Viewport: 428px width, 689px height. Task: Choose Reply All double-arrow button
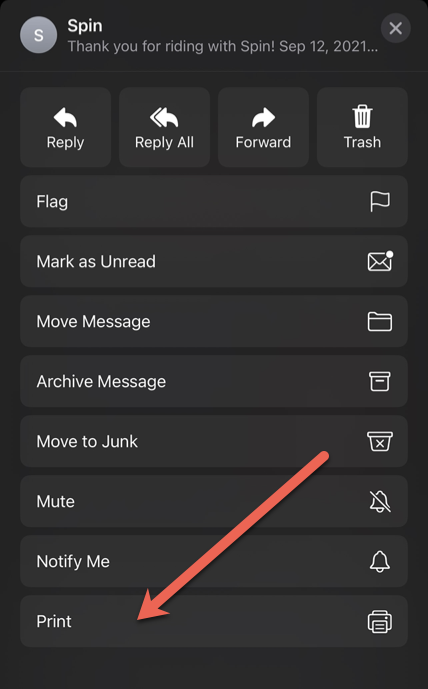coord(164,127)
